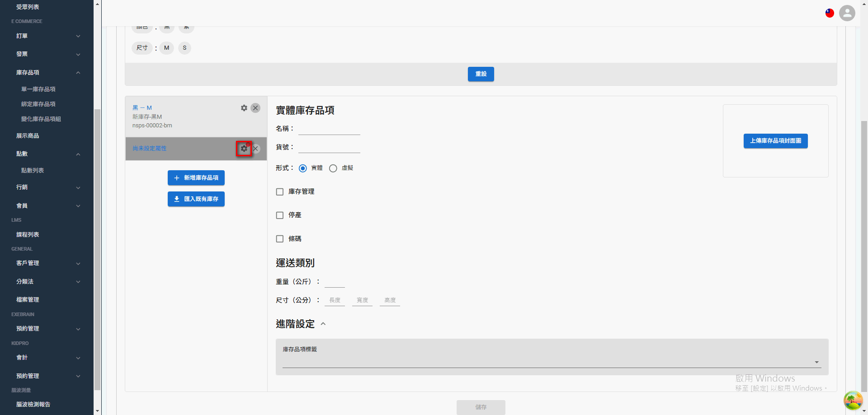Select the 實體 radio option
This screenshot has width=868, height=415.
click(303, 168)
